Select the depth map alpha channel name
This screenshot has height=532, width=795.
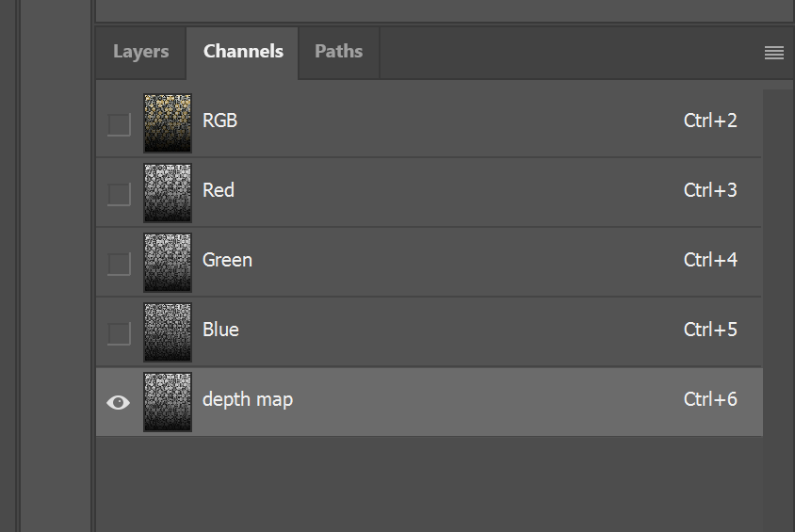click(x=248, y=399)
